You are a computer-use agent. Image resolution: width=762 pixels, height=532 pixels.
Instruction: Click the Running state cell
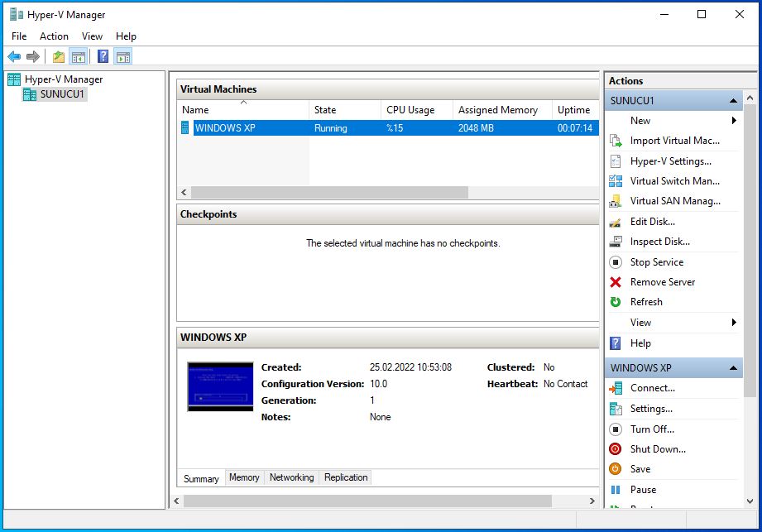[330, 128]
